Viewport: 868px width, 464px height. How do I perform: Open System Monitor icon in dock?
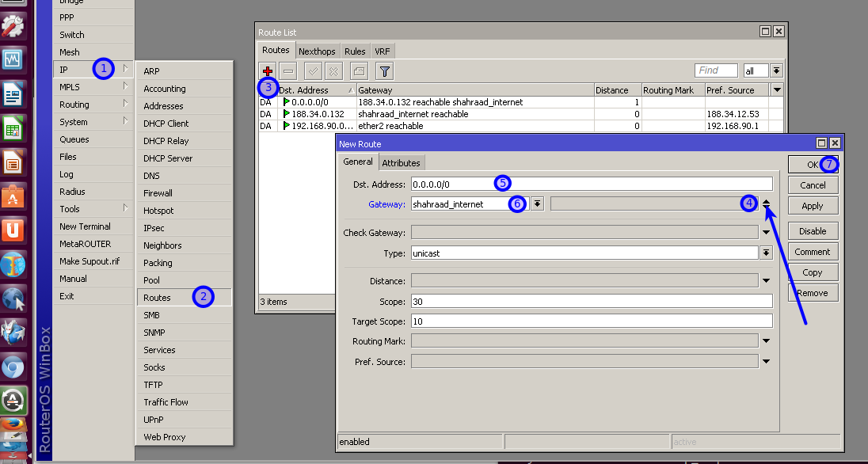(x=13, y=60)
